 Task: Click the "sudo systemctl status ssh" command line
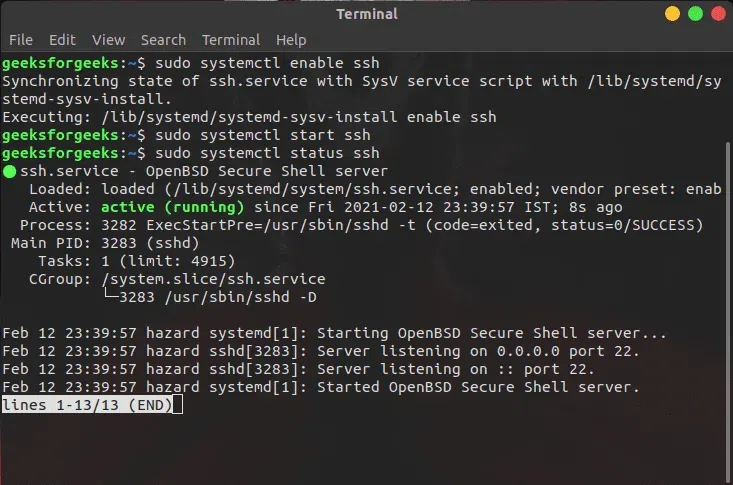(261, 153)
